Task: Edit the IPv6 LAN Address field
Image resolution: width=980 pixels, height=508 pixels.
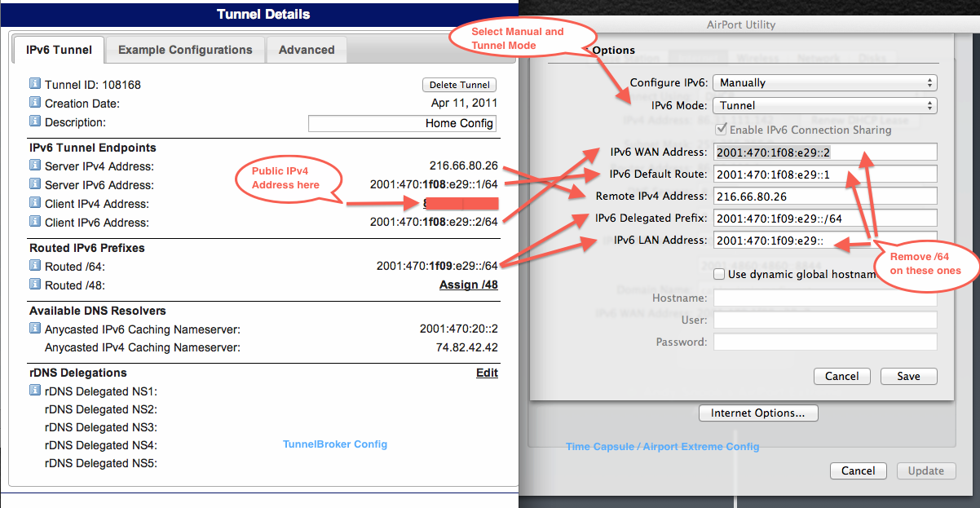Action: pos(825,240)
